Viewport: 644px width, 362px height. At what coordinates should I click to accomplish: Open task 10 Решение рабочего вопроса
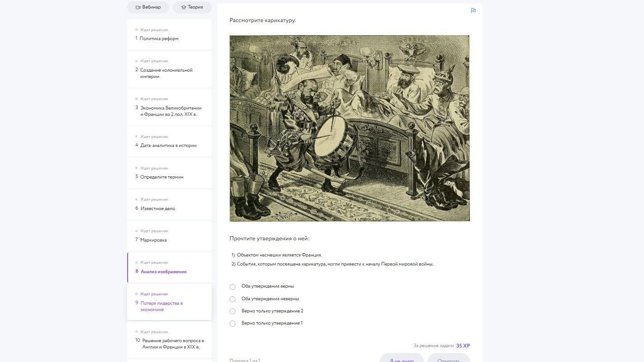tap(169, 340)
